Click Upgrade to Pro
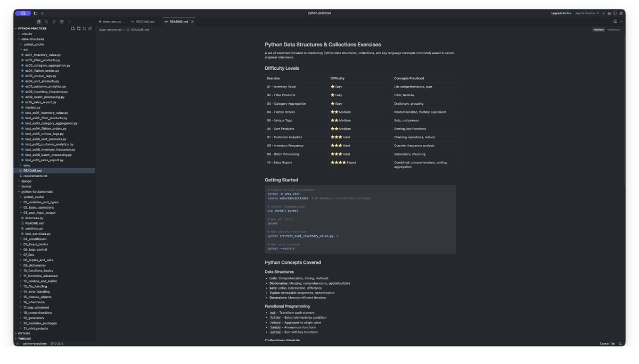The height and width of the screenshot is (364, 639). [x=561, y=13]
